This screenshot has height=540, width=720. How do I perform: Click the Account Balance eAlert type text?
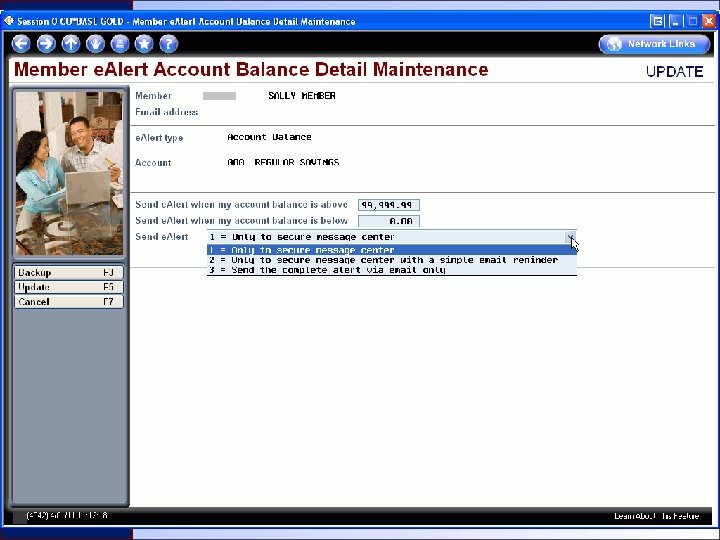(x=269, y=137)
